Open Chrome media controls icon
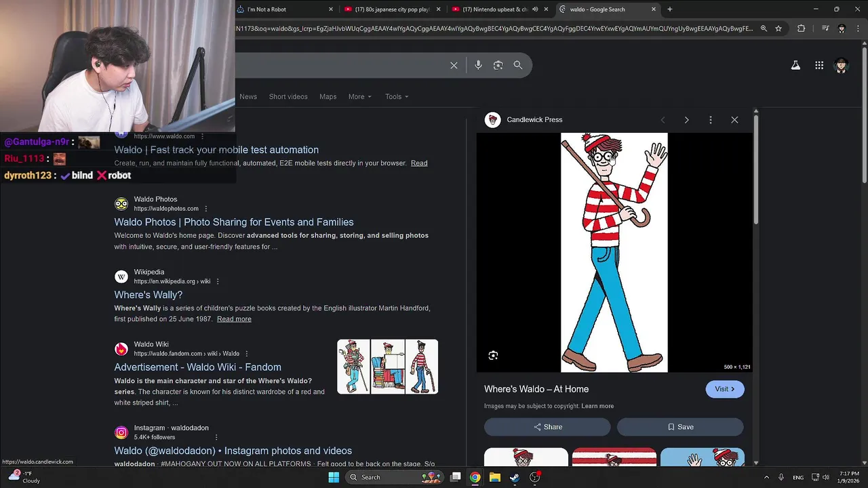Viewport: 868px width, 488px height. click(825, 28)
